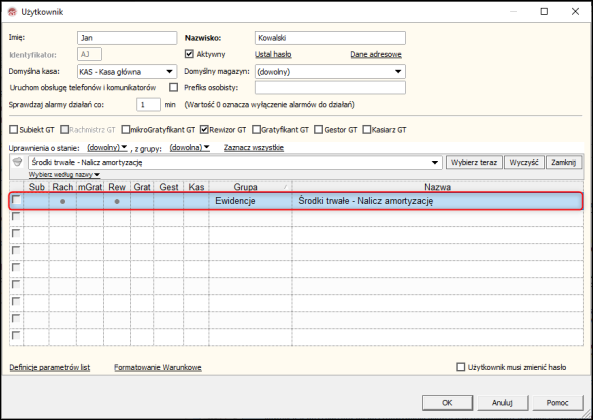Expand the Wybierz według nazwy menu
This screenshot has width=593, height=420.
tap(64, 175)
